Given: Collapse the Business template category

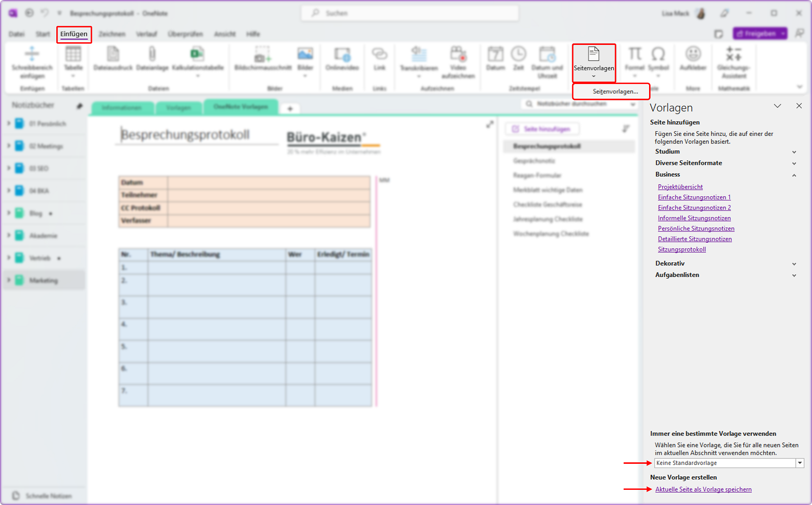Looking at the screenshot, I should (794, 175).
